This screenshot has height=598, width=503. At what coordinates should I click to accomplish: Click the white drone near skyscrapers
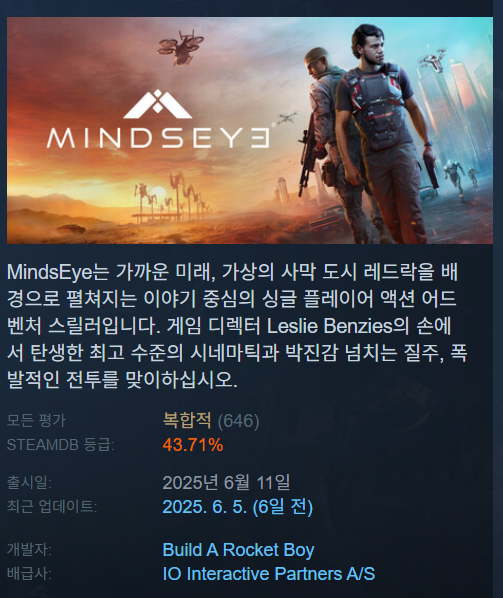pos(434,61)
